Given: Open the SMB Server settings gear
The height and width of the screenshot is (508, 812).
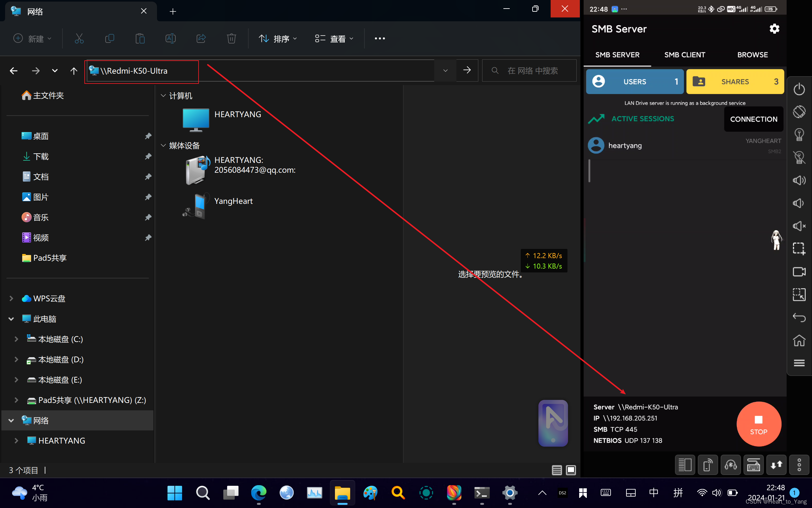Looking at the screenshot, I should pyautogui.click(x=774, y=29).
